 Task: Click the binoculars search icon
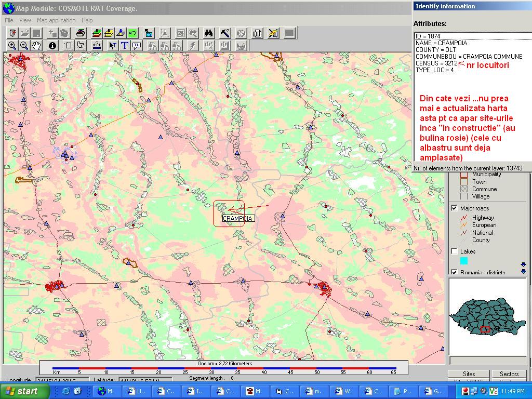click(209, 33)
